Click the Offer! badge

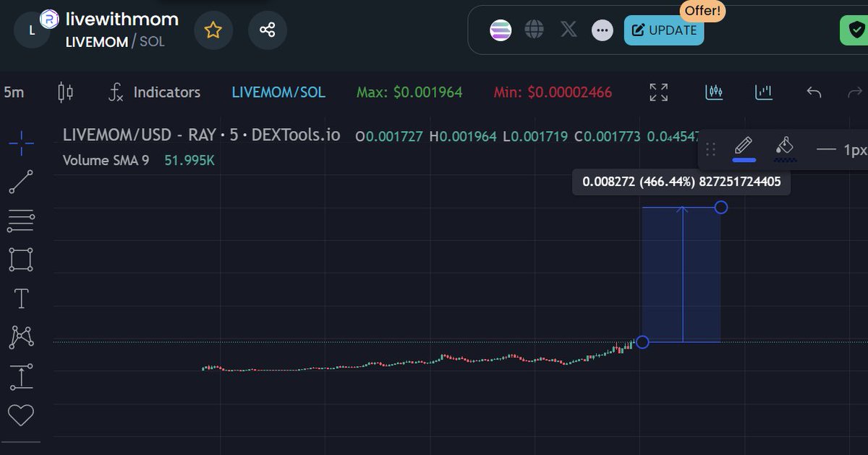tap(702, 11)
